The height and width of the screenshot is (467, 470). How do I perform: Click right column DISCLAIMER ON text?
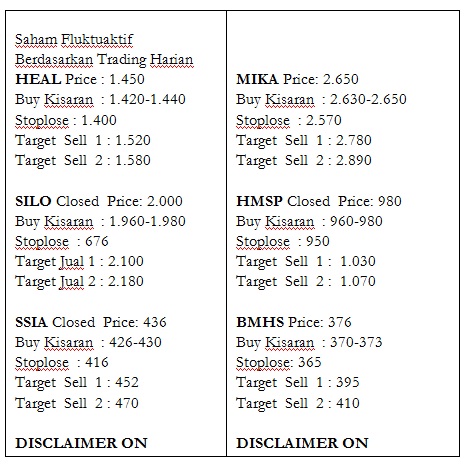point(302,443)
